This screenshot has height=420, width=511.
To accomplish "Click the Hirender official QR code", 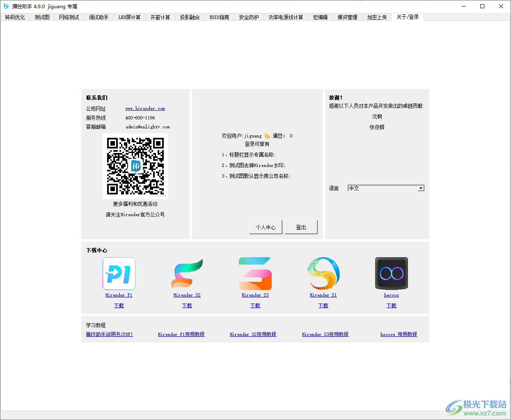I will pyautogui.click(x=135, y=166).
